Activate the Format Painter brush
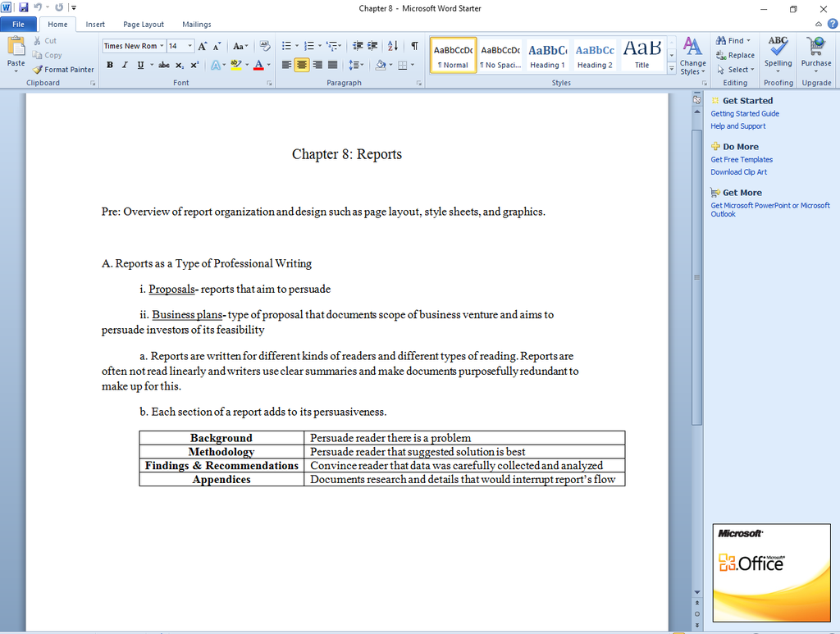Image resolution: width=840 pixels, height=634 pixels. [38, 70]
